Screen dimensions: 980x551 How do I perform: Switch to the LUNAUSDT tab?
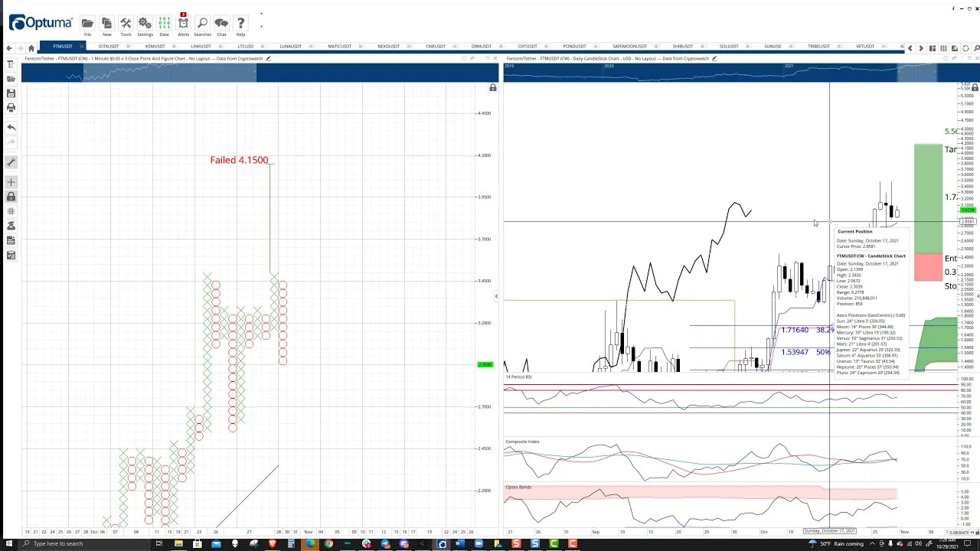point(291,47)
